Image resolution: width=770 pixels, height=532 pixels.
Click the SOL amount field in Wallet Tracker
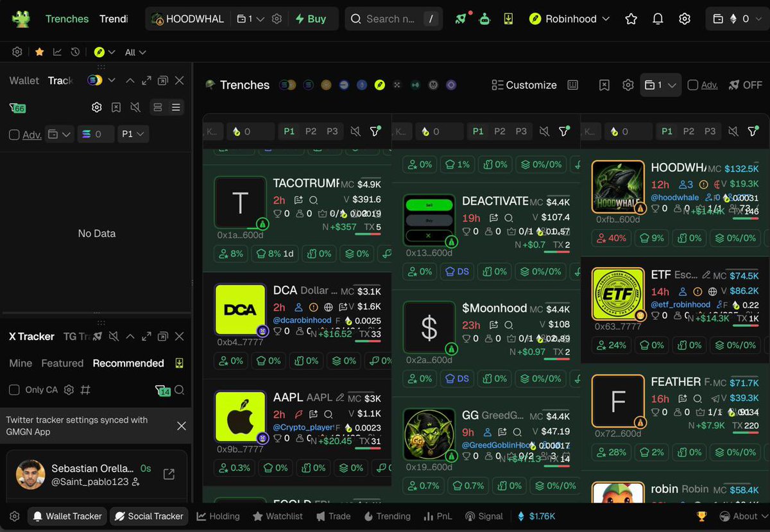click(x=96, y=134)
